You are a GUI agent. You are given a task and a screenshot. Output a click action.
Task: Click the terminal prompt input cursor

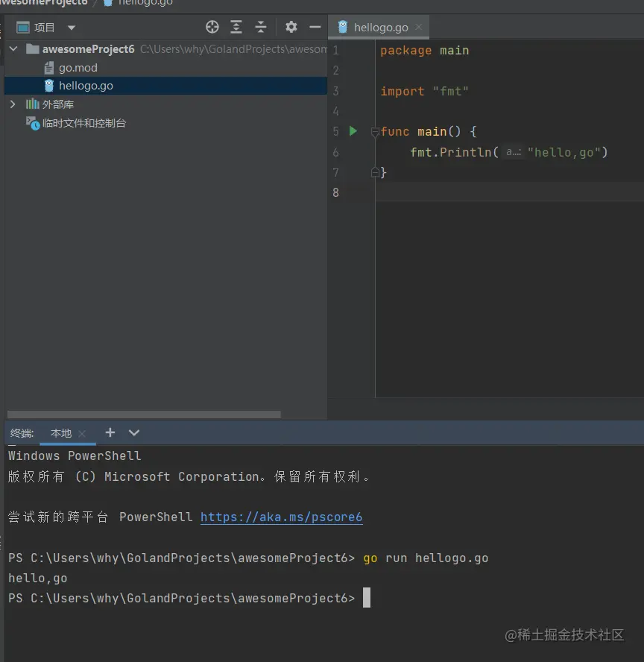click(367, 597)
